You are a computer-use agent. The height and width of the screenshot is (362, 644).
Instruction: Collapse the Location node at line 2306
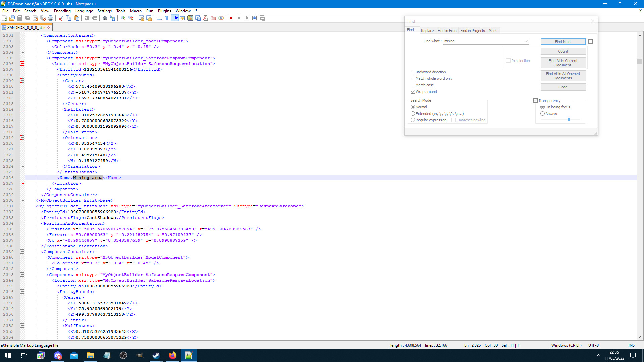(22, 64)
